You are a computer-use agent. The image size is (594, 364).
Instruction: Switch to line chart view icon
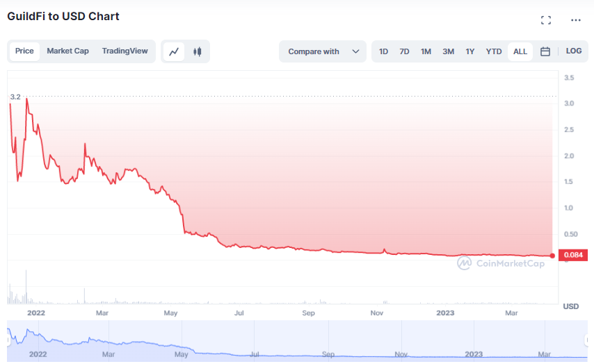(x=175, y=51)
